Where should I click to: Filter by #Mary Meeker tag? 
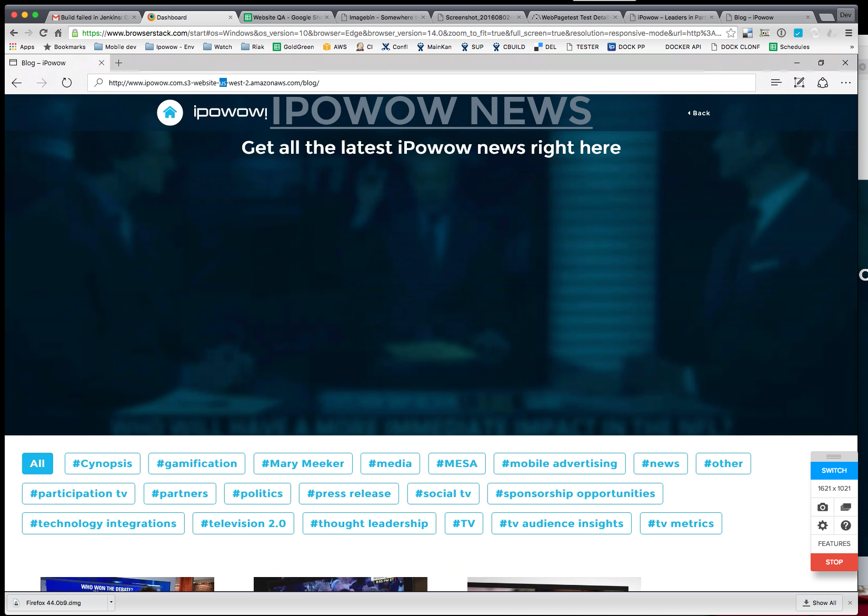click(x=303, y=464)
